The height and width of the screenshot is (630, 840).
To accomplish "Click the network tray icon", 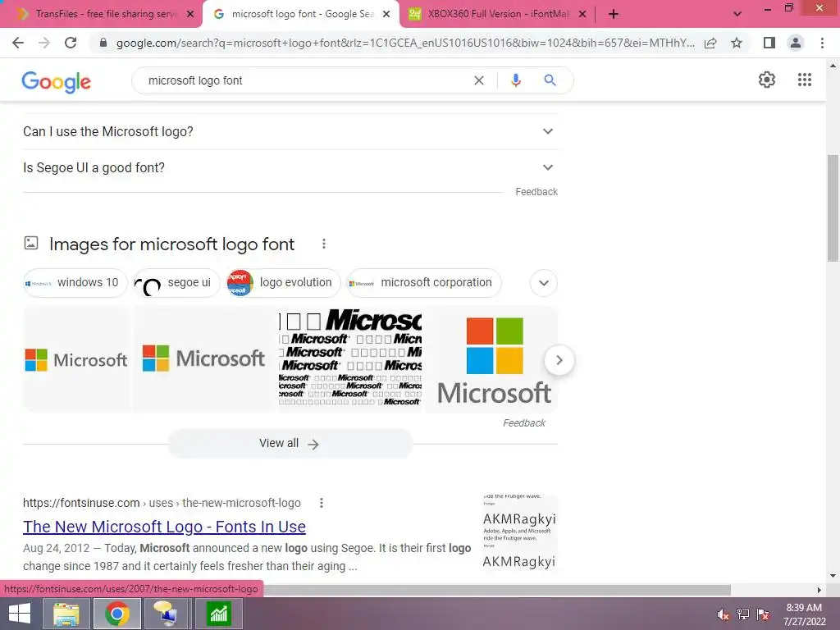I will [743, 614].
